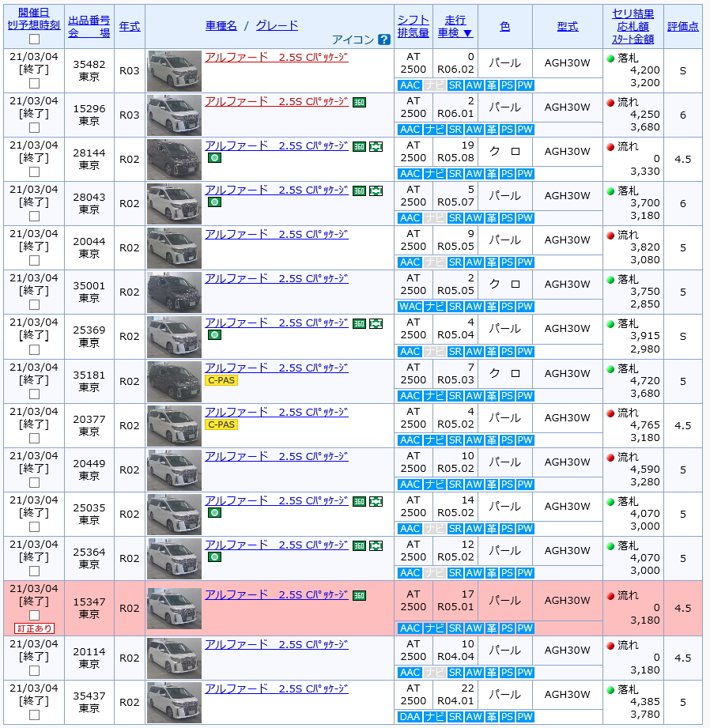The height and width of the screenshot is (728, 710).
Task: Check the checkbox for highlighted lot 15347
Action: tap(34, 616)
